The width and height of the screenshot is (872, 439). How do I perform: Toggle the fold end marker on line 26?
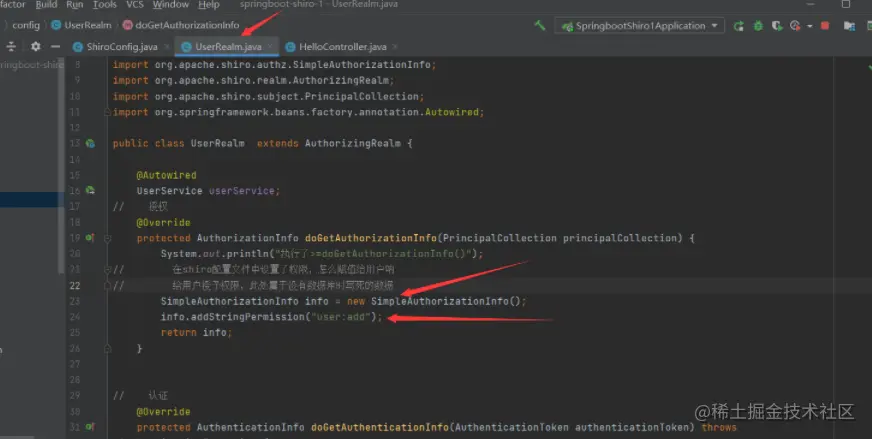coord(107,349)
